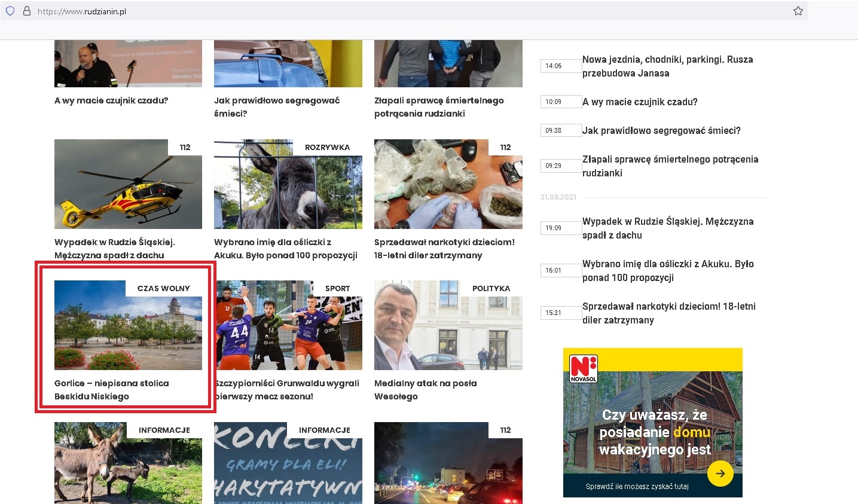
Task: Click the 112 tag on drugs article
Action: (x=505, y=147)
